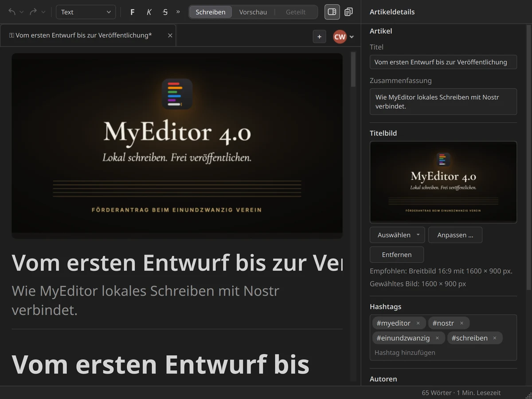Click the undo arrow icon
Image resolution: width=532 pixels, height=399 pixels.
point(12,12)
